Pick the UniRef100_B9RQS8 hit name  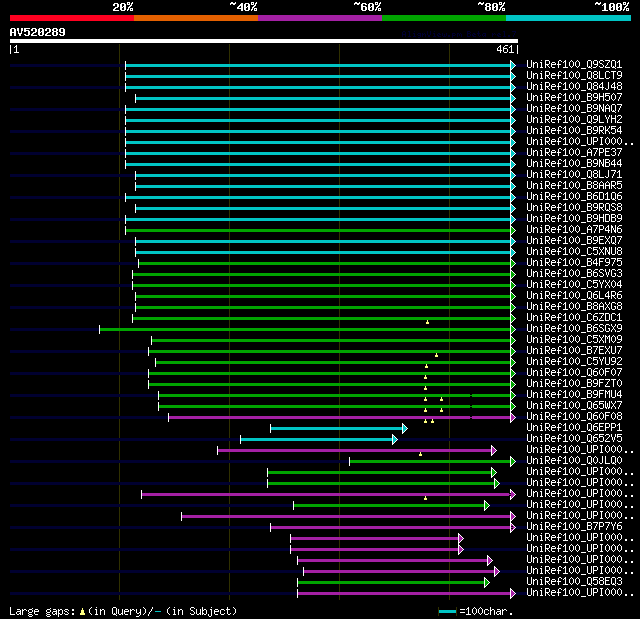pyautogui.click(x=574, y=208)
